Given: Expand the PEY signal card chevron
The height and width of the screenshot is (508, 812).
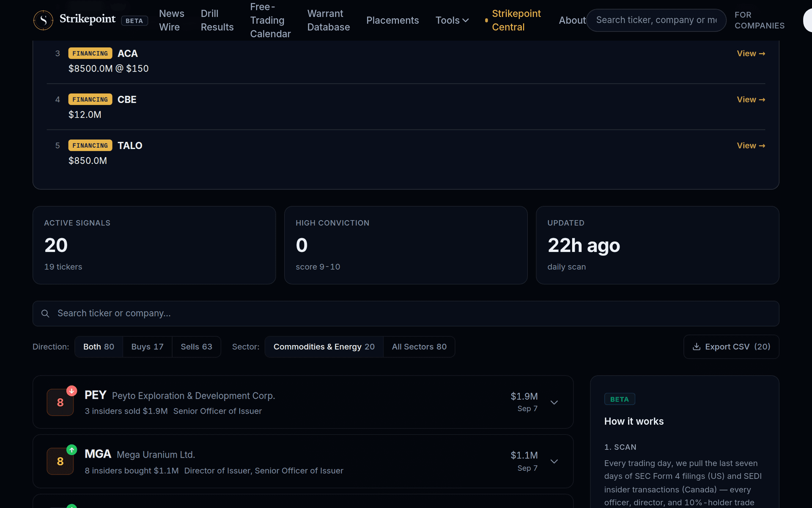Looking at the screenshot, I should pos(554,402).
